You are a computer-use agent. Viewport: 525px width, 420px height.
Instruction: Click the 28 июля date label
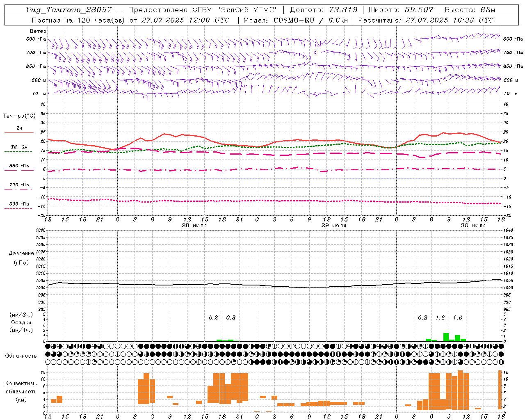tap(194, 226)
